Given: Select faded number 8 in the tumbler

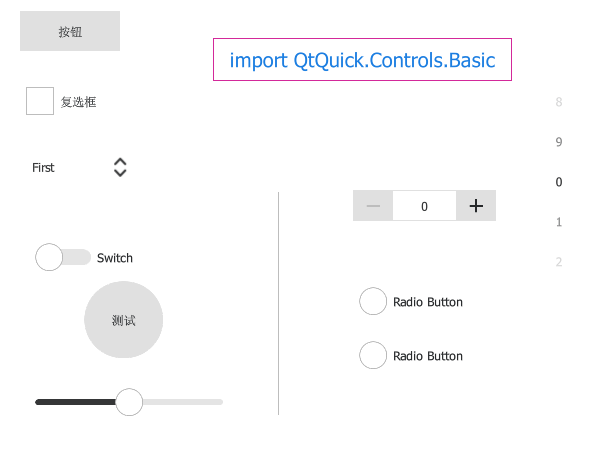Looking at the screenshot, I should click(x=559, y=102).
